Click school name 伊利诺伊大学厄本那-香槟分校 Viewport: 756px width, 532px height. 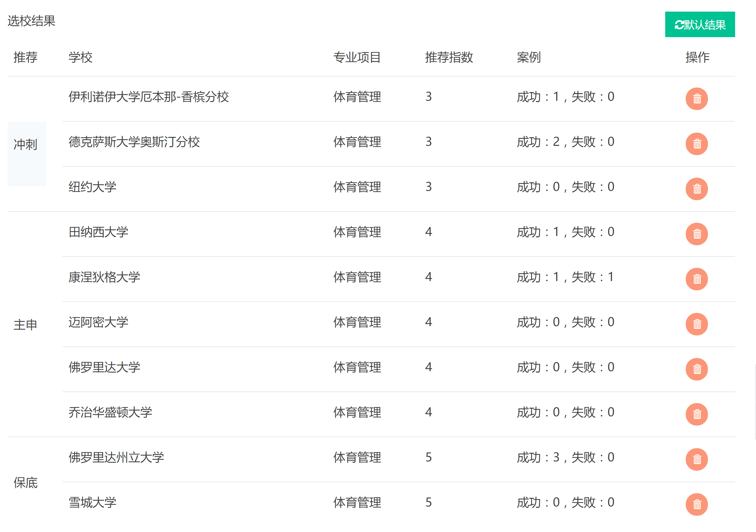[x=149, y=97]
